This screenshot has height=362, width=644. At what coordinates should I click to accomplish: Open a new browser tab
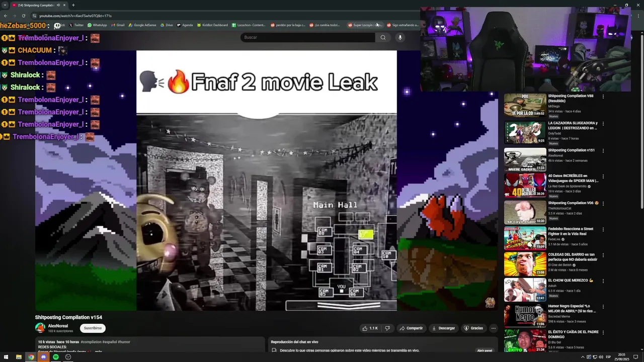(73, 5)
